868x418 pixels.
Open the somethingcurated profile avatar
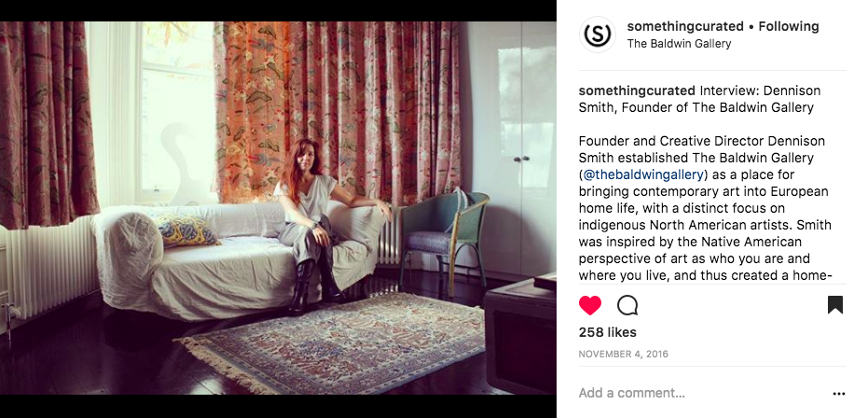598,35
